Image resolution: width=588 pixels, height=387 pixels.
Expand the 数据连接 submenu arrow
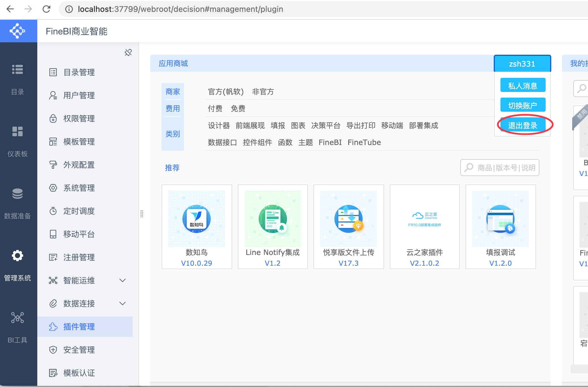pyautogui.click(x=123, y=304)
